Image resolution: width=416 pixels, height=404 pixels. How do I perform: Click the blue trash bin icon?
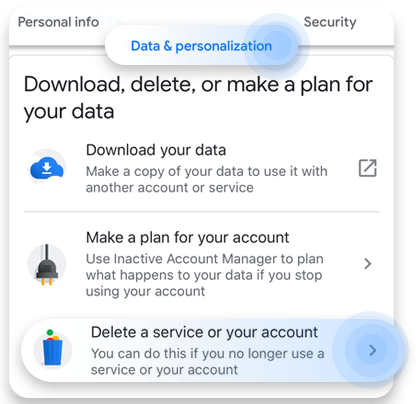click(53, 348)
